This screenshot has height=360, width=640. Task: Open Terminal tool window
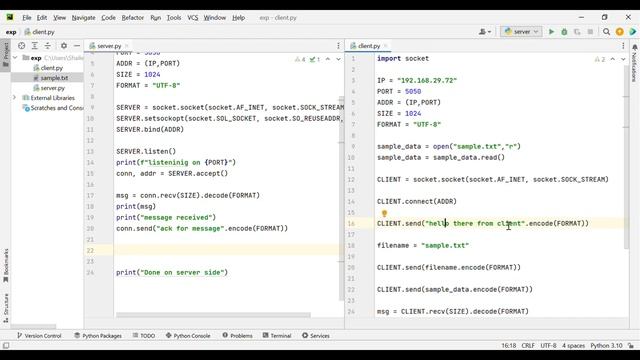coord(277,336)
